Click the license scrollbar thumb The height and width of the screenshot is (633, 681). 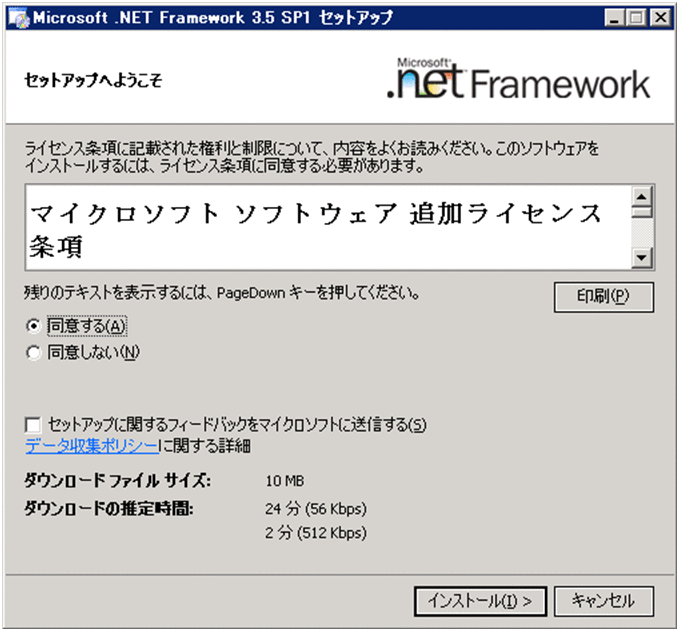click(x=641, y=212)
